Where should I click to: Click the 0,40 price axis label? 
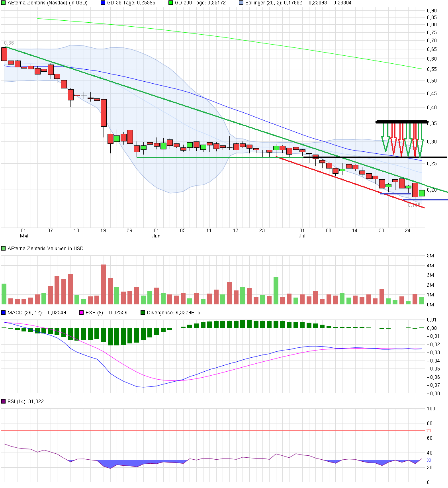(x=432, y=108)
